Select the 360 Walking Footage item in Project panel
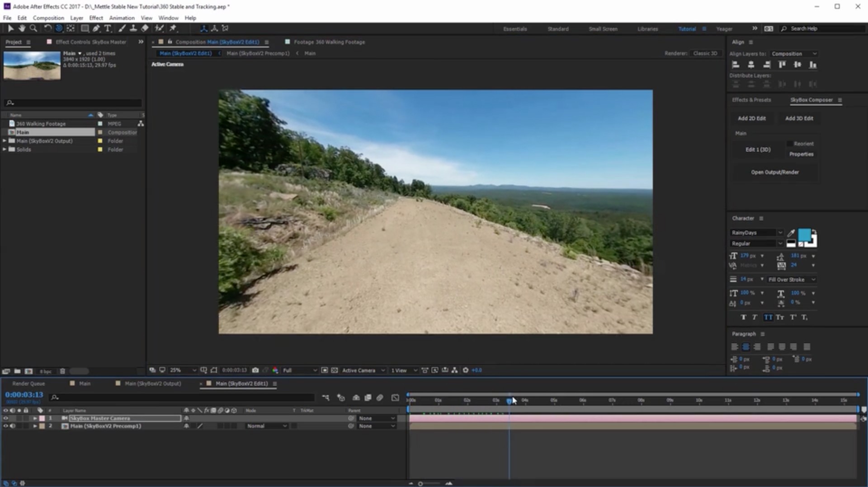Viewport: 868px width, 487px height. pos(41,123)
